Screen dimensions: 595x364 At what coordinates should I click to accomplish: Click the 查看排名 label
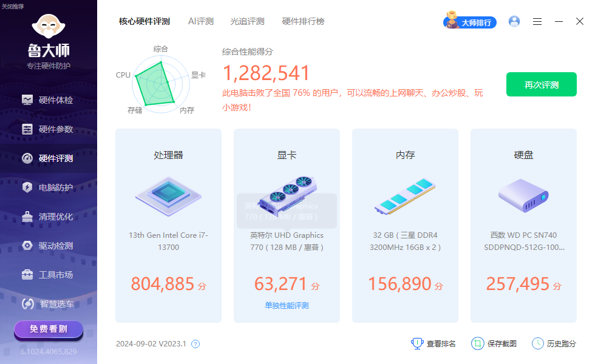[441, 344]
